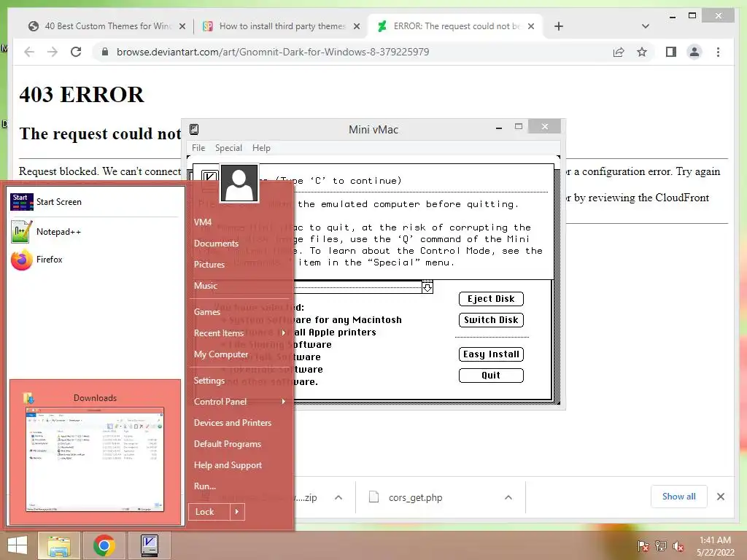Open My Computer from start menu
Screen dimensions: 747x560
tap(220, 354)
